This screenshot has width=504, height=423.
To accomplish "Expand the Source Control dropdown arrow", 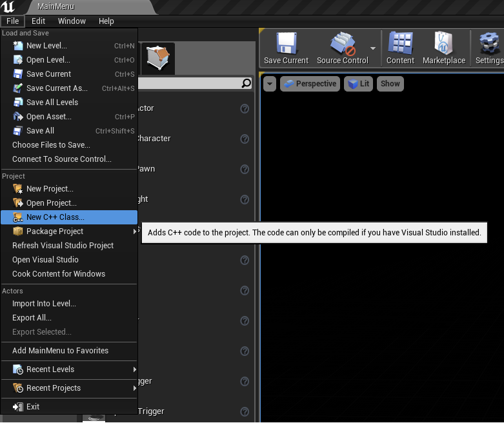I will point(373,48).
